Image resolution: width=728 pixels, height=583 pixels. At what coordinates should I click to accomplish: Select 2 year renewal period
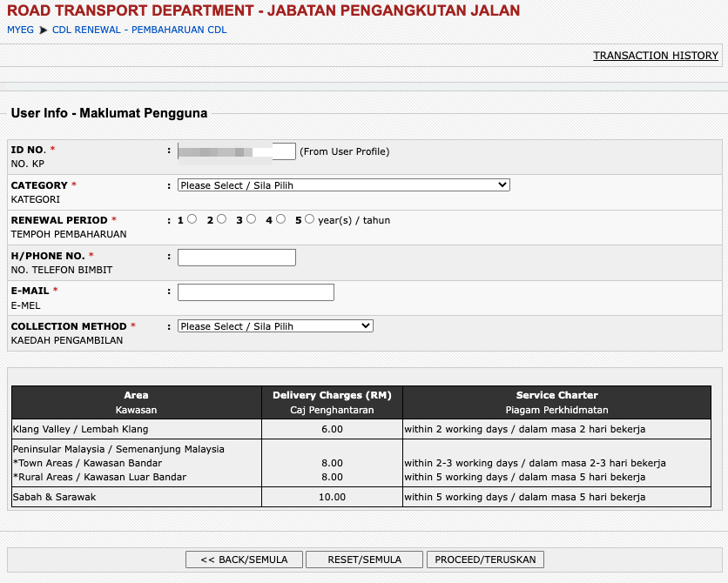point(221,218)
